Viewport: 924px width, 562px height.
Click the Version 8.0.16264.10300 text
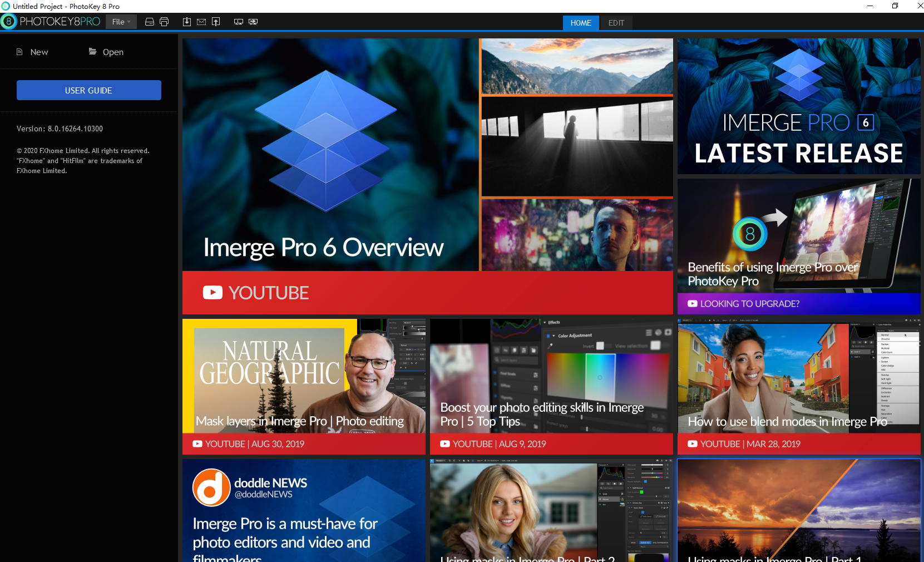pyautogui.click(x=60, y=129)
